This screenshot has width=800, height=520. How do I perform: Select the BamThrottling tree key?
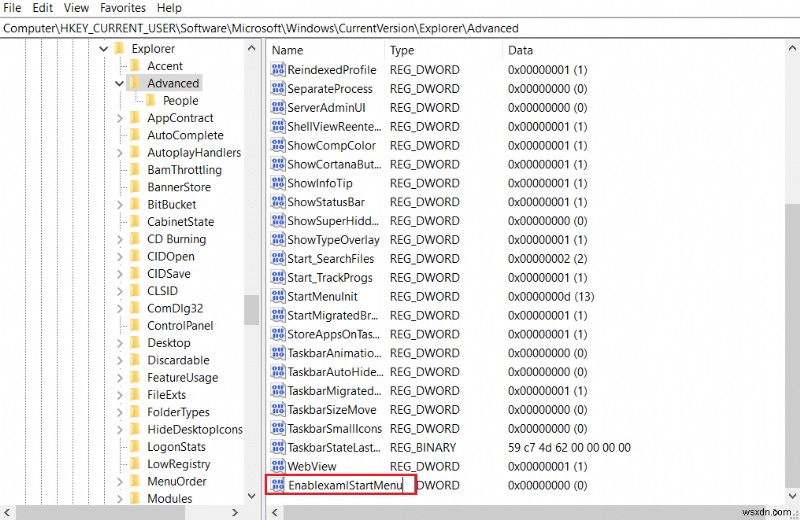(185, 170)
